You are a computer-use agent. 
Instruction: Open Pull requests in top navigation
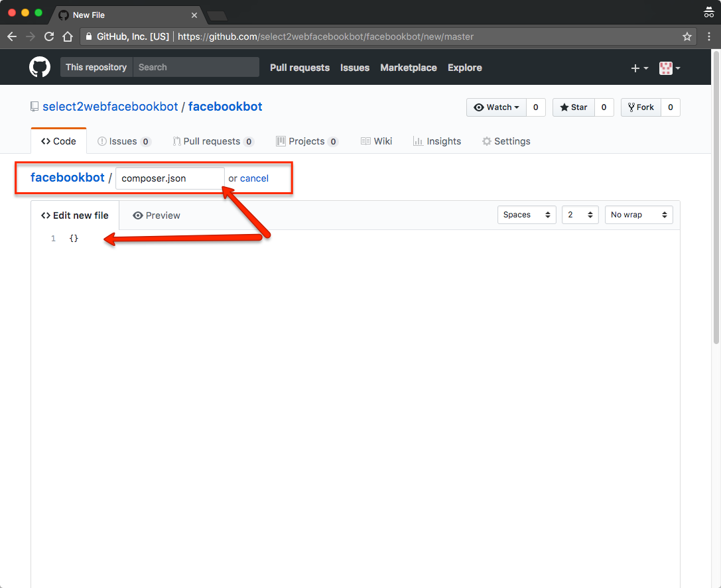[x=300, y=68]
